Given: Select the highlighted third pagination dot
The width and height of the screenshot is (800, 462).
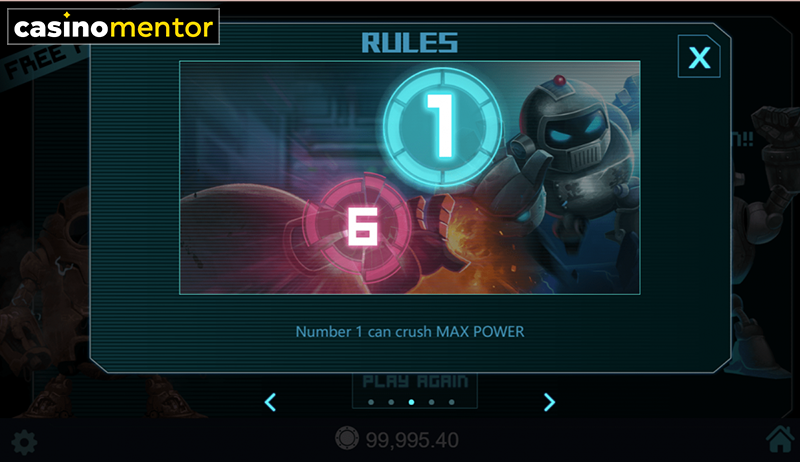Looking at the screenshot, I should pos(411,402).
